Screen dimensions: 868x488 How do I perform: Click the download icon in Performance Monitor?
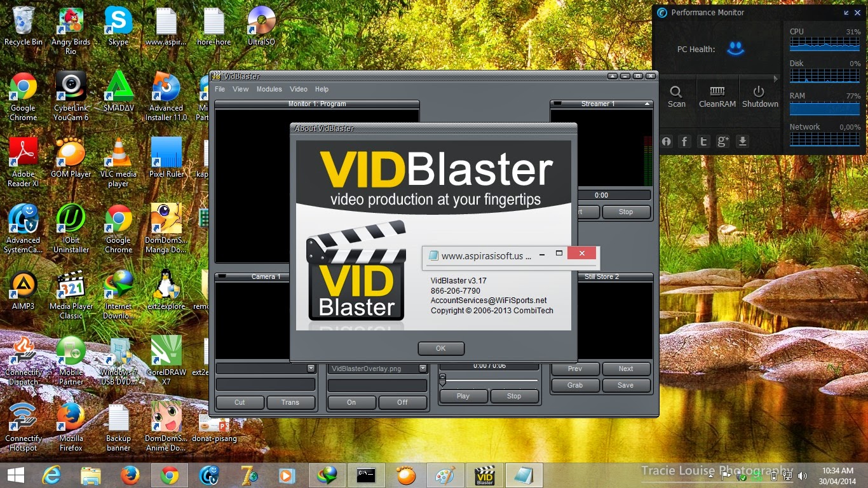tap(743, 141)
